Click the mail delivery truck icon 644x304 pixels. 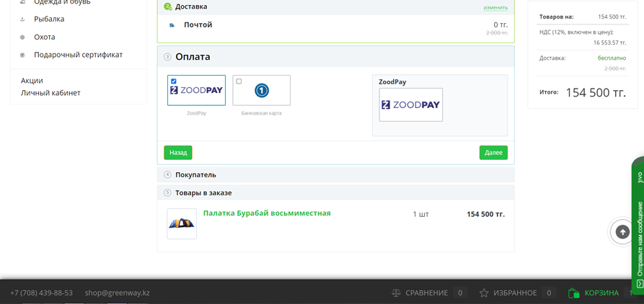point(172,25)
